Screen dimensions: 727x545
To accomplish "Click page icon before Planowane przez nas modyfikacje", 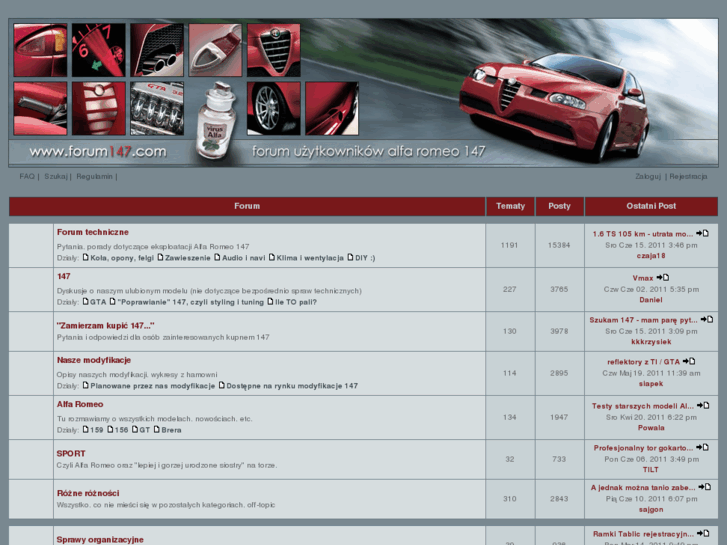I will [85, 385].
